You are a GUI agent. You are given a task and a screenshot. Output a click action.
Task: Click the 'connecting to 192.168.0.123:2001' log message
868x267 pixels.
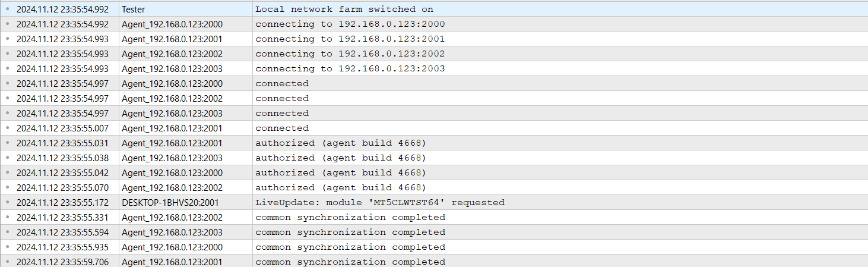pyautogui.click(x=350, y=39)
